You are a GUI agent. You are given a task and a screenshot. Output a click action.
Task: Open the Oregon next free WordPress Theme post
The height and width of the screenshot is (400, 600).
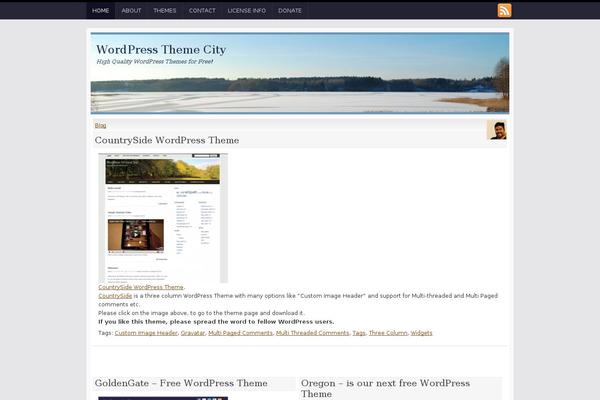point(385,388)
